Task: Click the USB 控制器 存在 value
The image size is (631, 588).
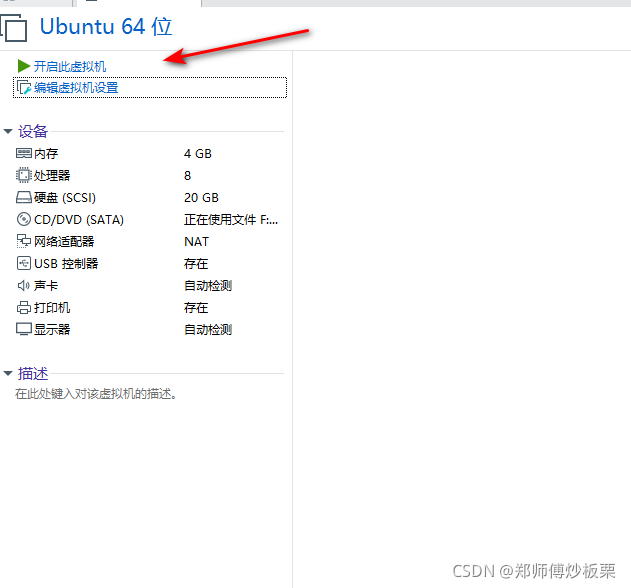Action: 196,264
